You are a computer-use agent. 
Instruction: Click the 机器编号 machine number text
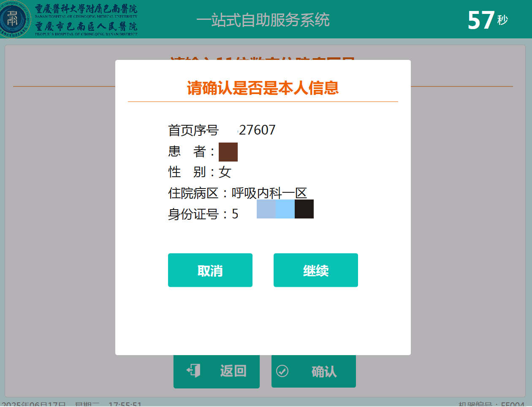491,404
